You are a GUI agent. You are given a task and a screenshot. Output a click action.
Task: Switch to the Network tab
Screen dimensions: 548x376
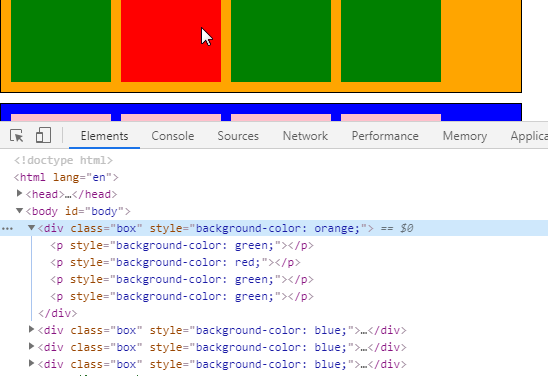(305, 136)
